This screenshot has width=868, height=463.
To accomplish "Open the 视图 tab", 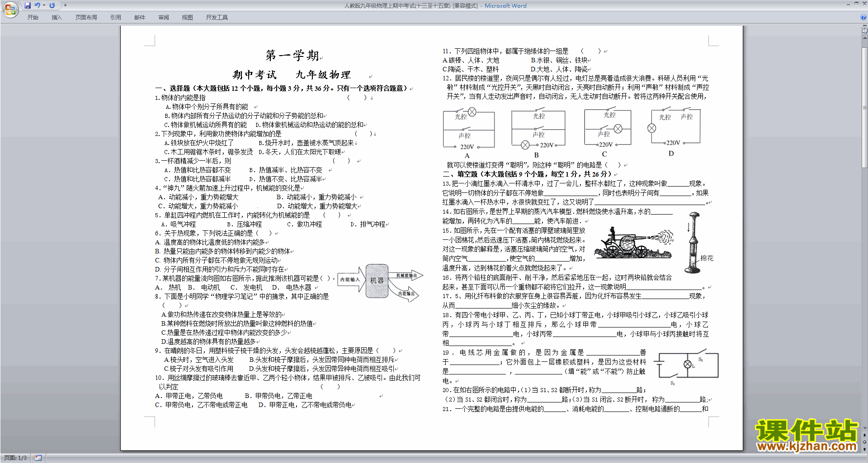I will [x=188, y=17].
